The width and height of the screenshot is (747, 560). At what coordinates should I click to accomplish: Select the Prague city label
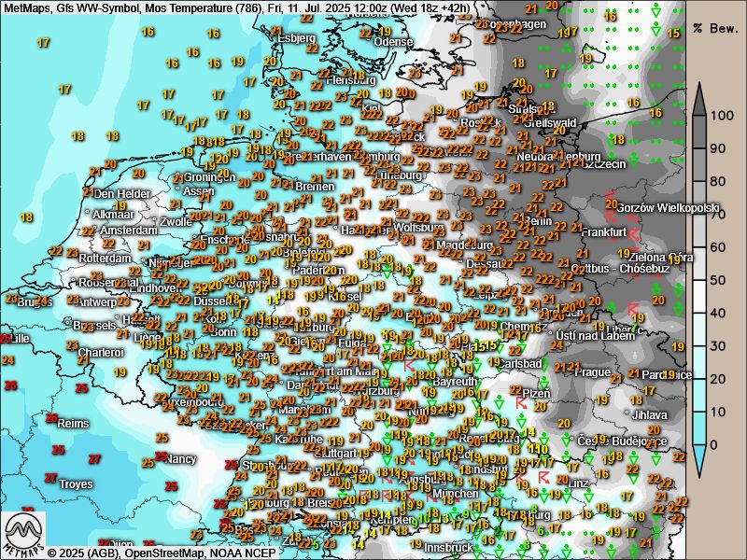(x=592, y=371)
